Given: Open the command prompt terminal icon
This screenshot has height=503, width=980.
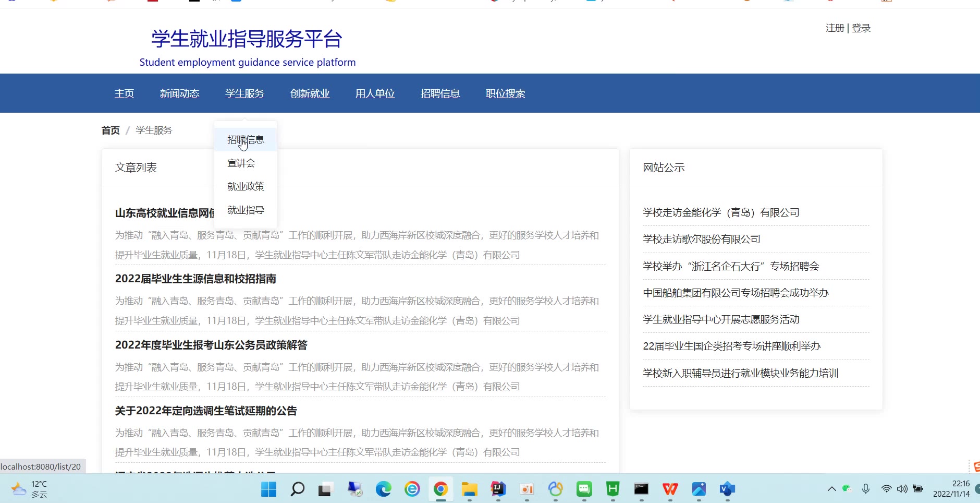Looking at the screenshot, I should [x=641, y=489].
